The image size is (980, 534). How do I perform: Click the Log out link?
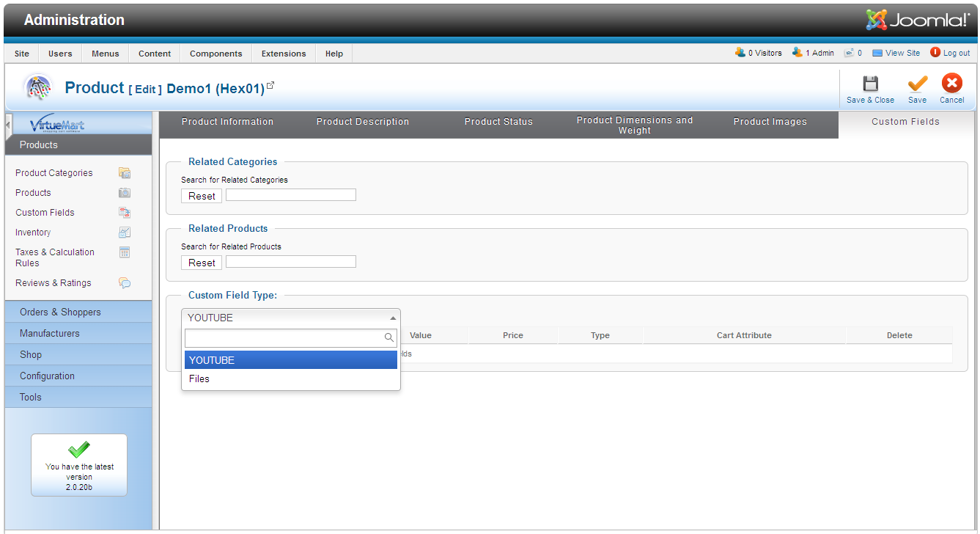(956, 53)
